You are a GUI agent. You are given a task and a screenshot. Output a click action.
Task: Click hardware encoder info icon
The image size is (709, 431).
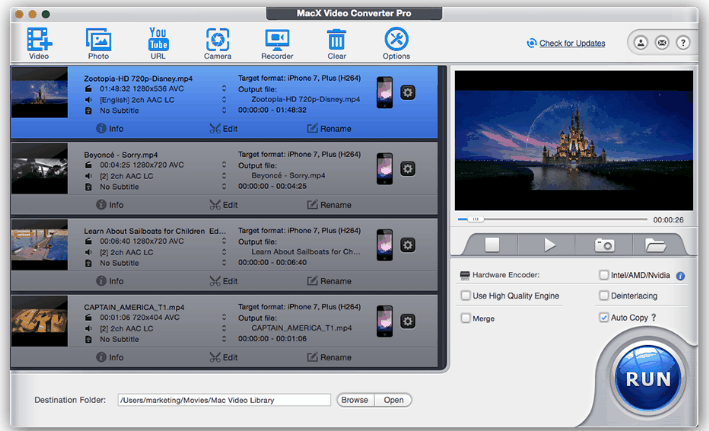point(681,276)
